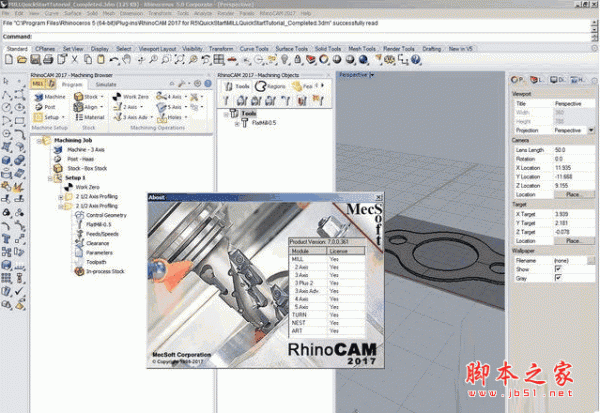The image size is (600, 413).
Task: Open the Setup dropdown in Machine Setup
Action: tap(64, 117)
